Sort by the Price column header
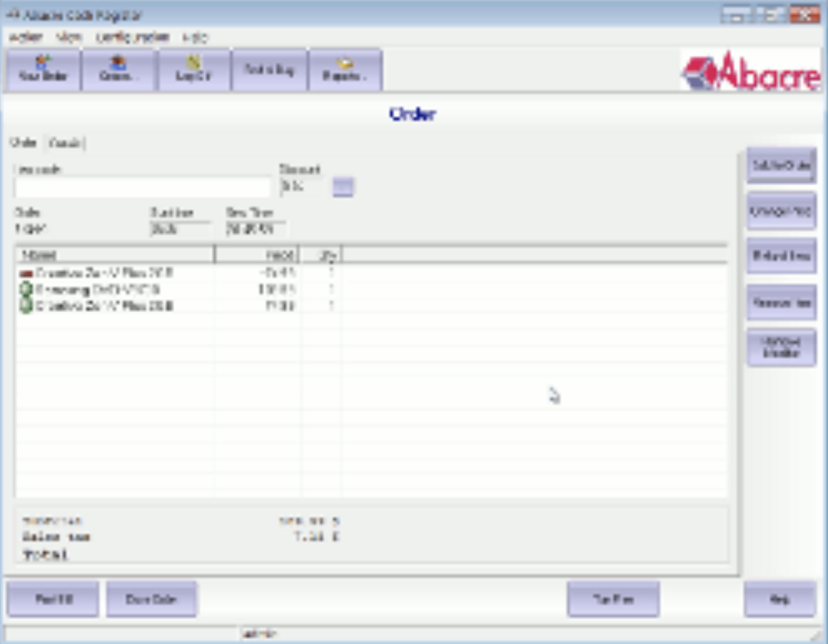Image resolution: width=828 pixels, height=644 pixels. pos(258,255)
